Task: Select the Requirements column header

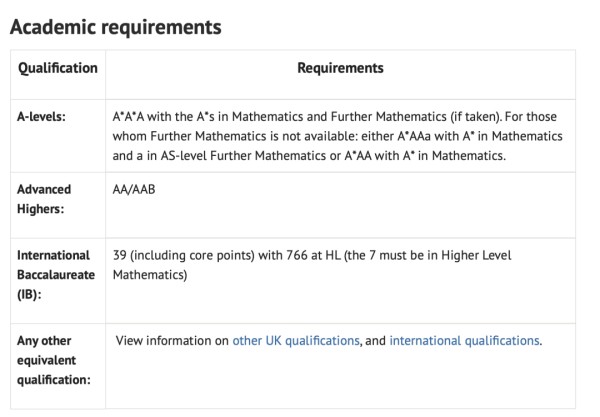Action: pyautogui.click(x=340, y=68)
